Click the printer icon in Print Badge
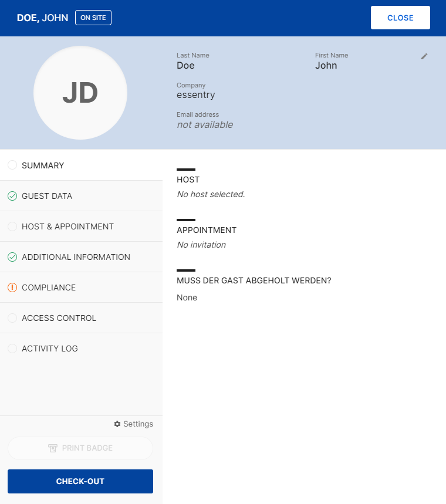The height and width of the screenshot is (504, 446). [53, 448]
